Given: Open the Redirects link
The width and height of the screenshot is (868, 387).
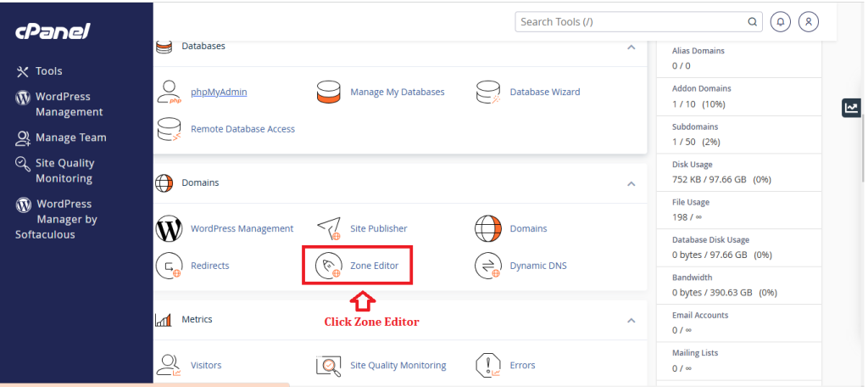Looking at the screenshot, I should coord(210,266).
